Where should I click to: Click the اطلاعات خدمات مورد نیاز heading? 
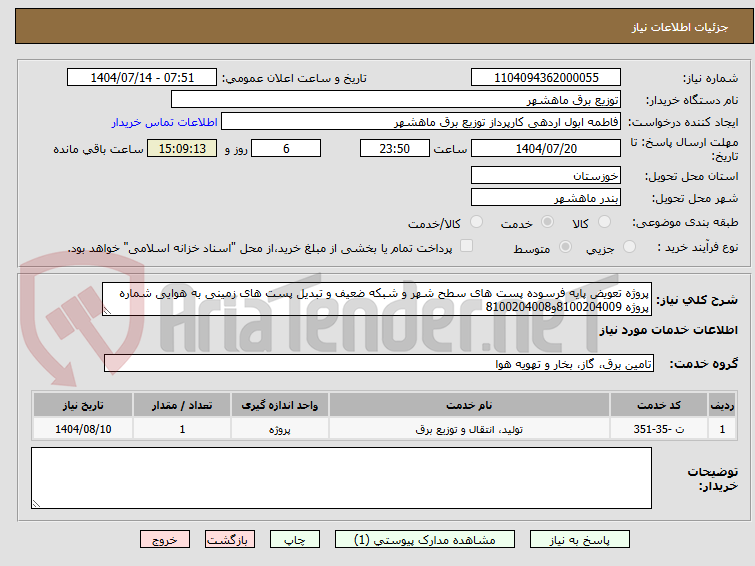(x=668, y=330)
